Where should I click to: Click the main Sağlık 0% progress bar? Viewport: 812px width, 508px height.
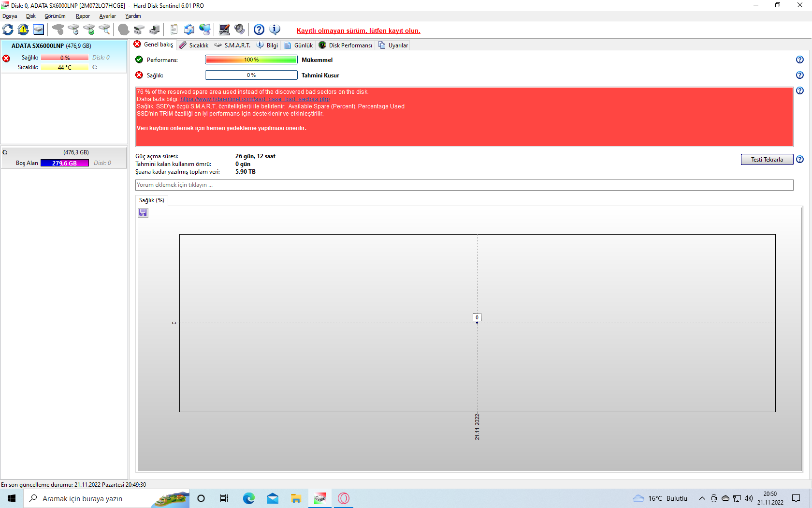(251, 75)
